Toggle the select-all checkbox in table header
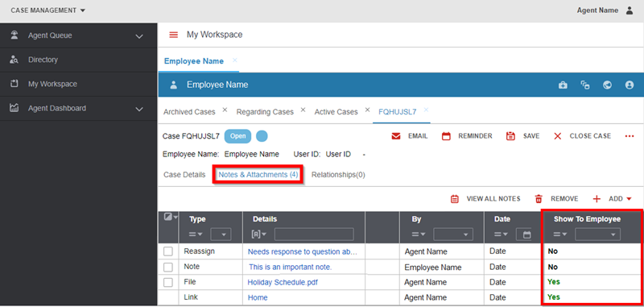This screenshot has height=307, width=644. (x=168, y=217)
